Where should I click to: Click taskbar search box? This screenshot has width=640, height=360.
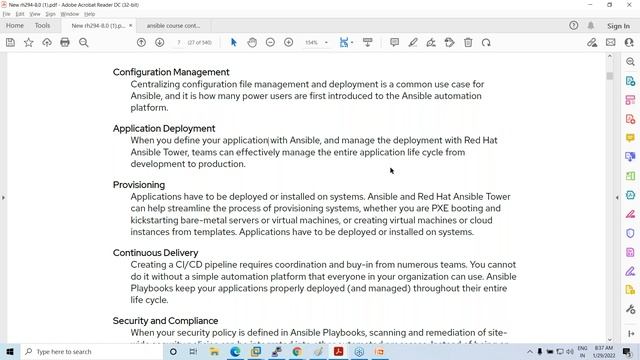pyautogui.click(x=91, y=351)
